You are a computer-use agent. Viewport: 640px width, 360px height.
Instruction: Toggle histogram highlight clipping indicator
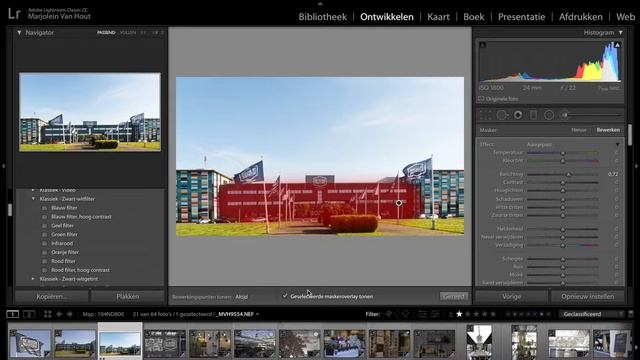tap(618, 45)
